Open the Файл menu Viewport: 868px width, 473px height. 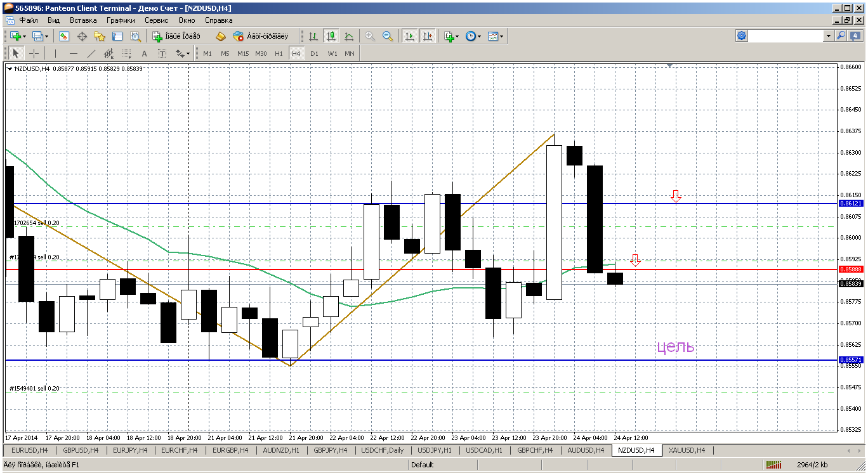coord(29,20)
